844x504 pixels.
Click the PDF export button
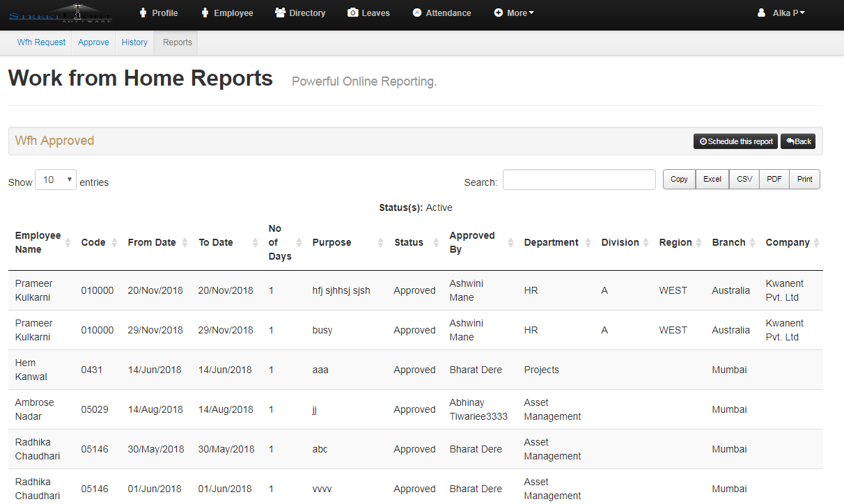pyautogui.click(x=774, y=179)
